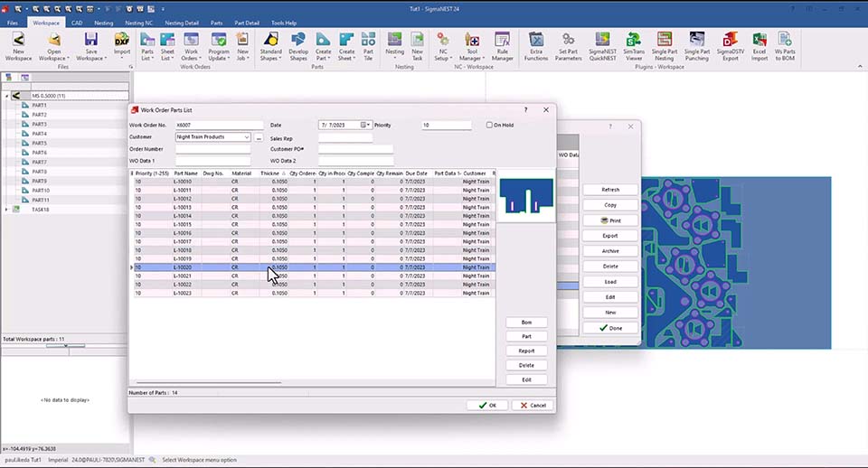Click Done in the background dialog

610,328
